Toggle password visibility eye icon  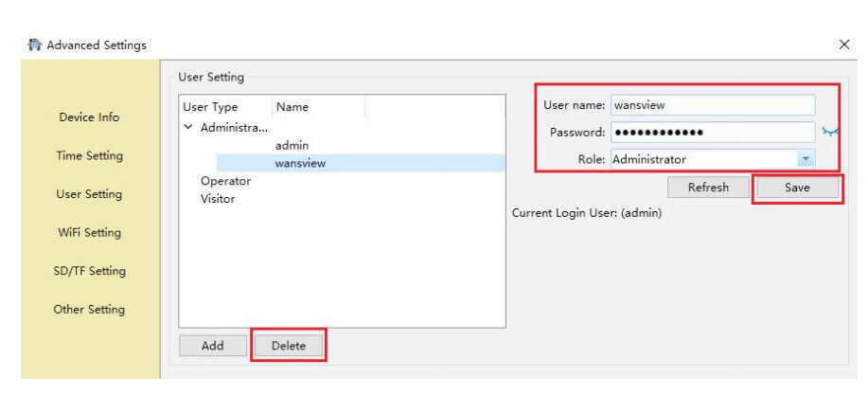(x=830, y=132)
